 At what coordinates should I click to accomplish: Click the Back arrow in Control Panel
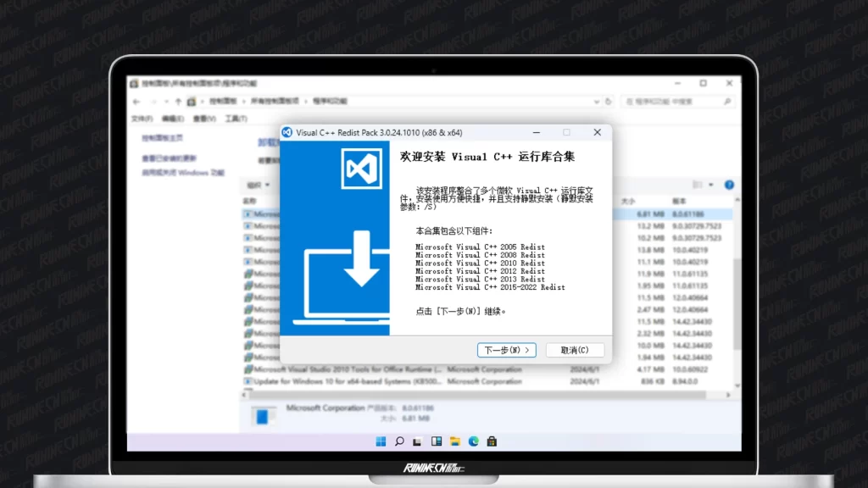[136, 102]
